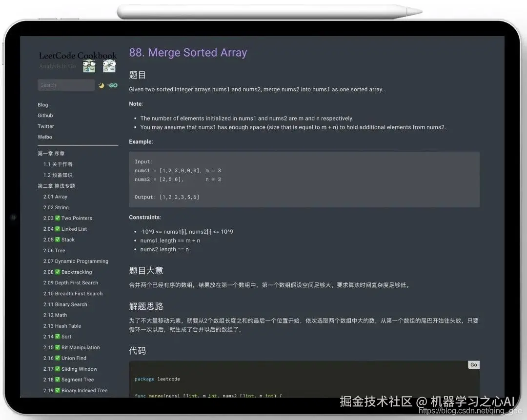
Task: Click the checkmark icon beside 2.14 Sort
Action: click(x=58, y=336)
